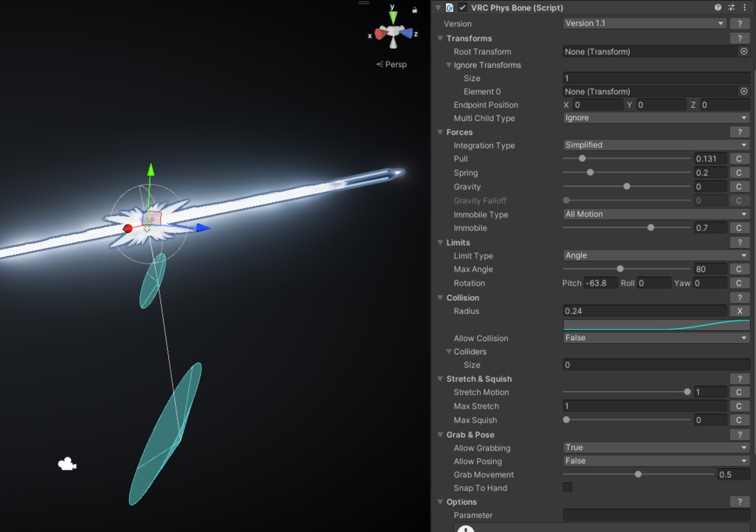The image size is (756, 532).
Task: Open help for Stretch & Squish section
Action: pyautogui.click(x=740, y=379)
